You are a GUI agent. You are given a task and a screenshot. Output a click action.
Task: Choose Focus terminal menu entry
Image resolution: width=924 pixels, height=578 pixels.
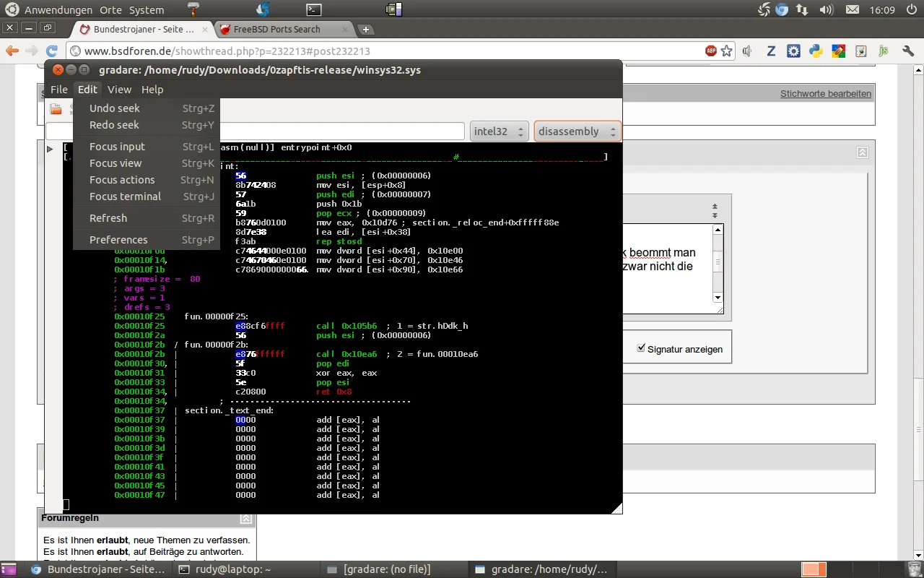pos(147,197)
